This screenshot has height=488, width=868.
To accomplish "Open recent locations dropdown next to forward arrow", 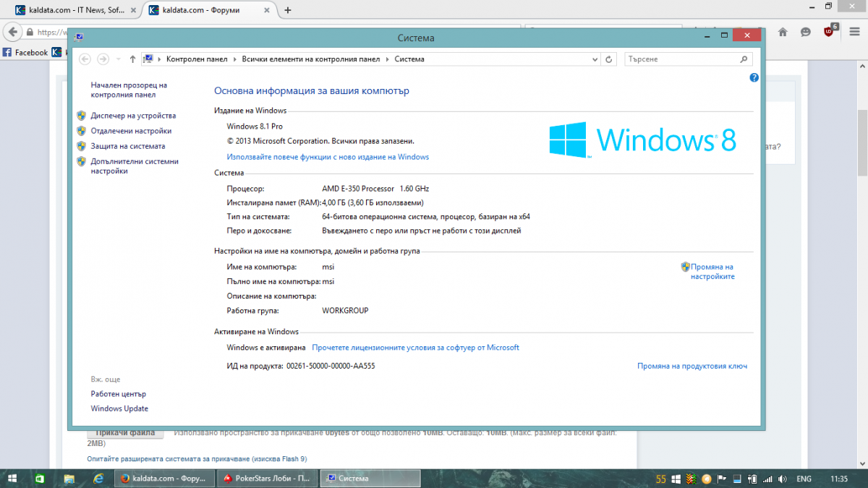I will tap(118, 59).
